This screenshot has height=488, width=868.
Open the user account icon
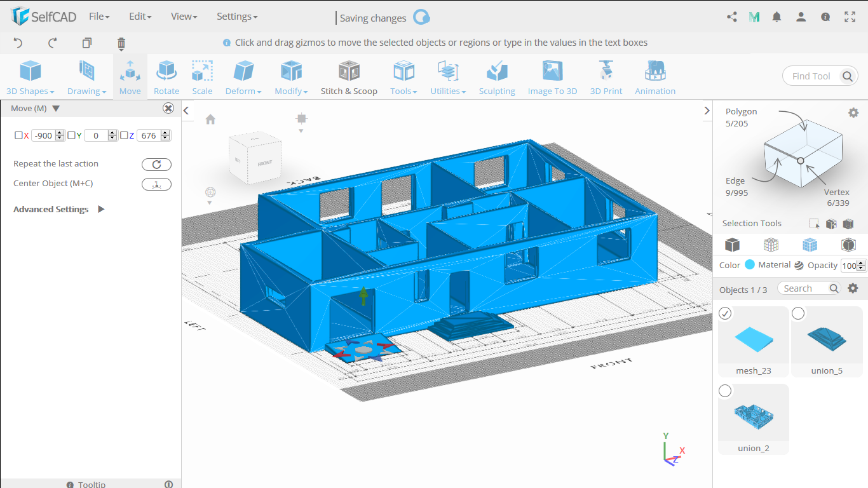[x=801, y=17]
